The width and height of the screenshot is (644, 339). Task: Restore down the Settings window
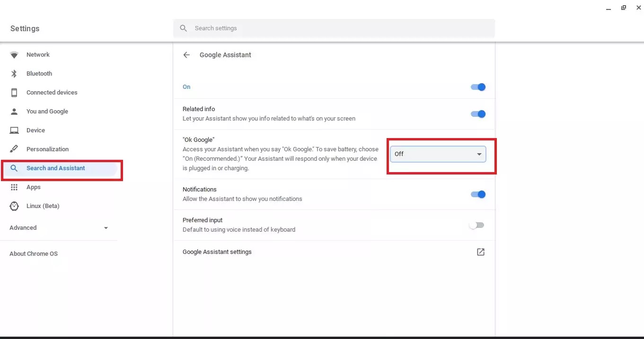click(x=624, y=8)
